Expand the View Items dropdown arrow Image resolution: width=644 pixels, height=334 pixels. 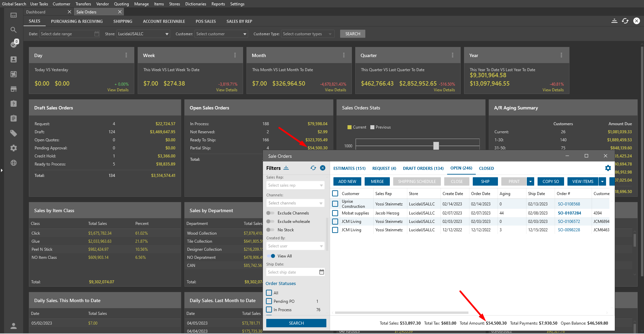tap(602, 182)
